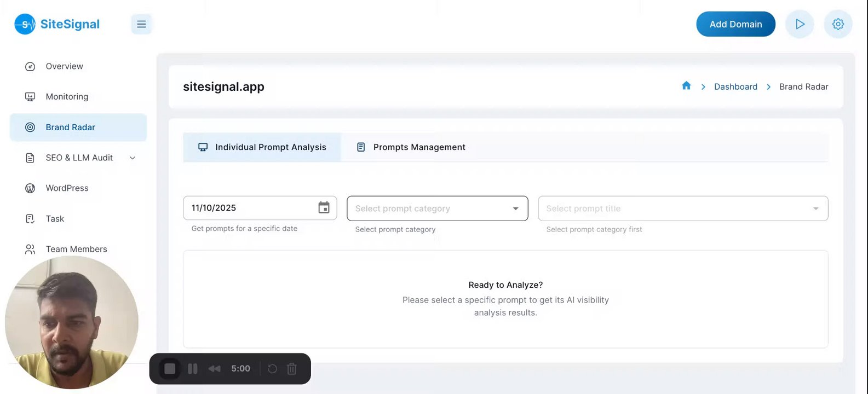Click the home breadcrumb icon
This screenshot has width=868, height=394.
click(x=686, y=86)
